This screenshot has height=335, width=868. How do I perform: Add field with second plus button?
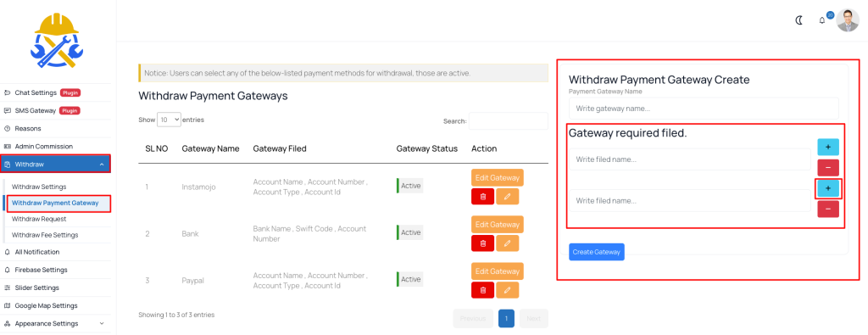click(x=828, y=188)
